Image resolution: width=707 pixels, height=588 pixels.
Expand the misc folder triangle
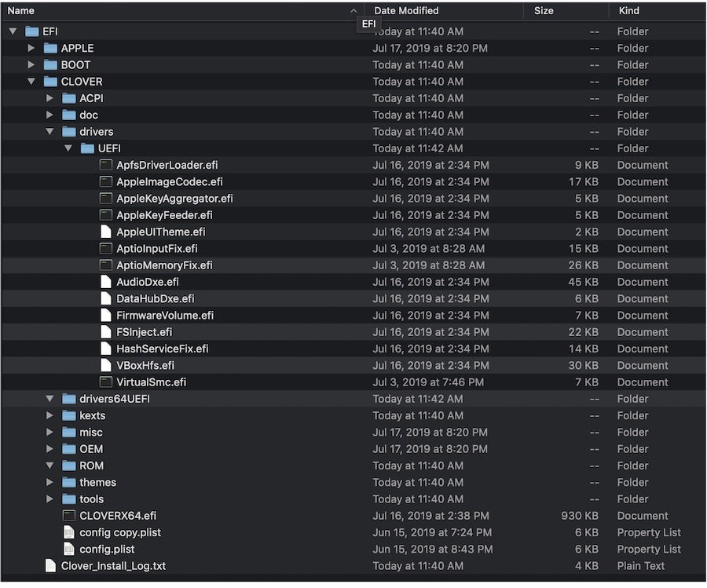tap(49, 432)
